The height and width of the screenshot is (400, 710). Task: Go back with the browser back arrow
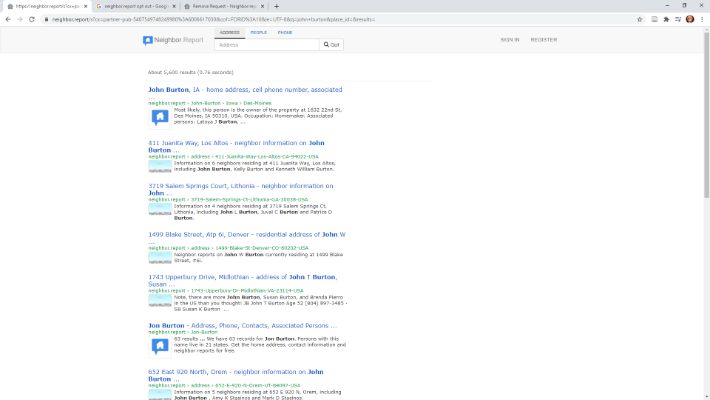coord(8,19)
